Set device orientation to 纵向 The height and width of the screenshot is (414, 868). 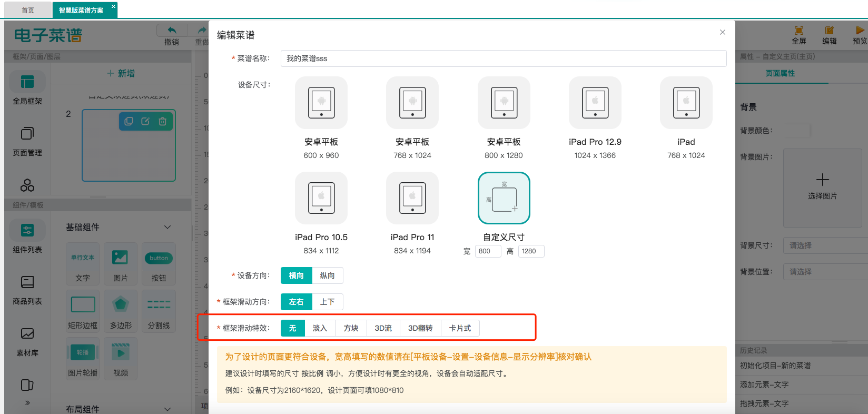coord(327,275)
